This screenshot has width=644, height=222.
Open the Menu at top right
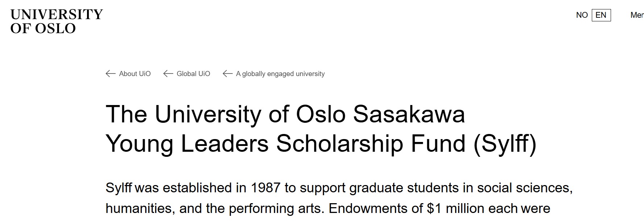(x=637, y=15)
